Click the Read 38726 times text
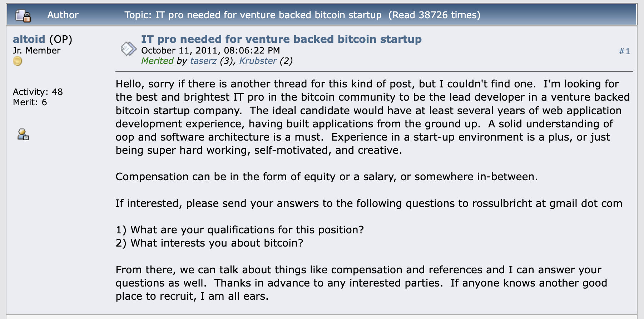The height and width of the screenshot is (319, 644). tap(434, 15)
